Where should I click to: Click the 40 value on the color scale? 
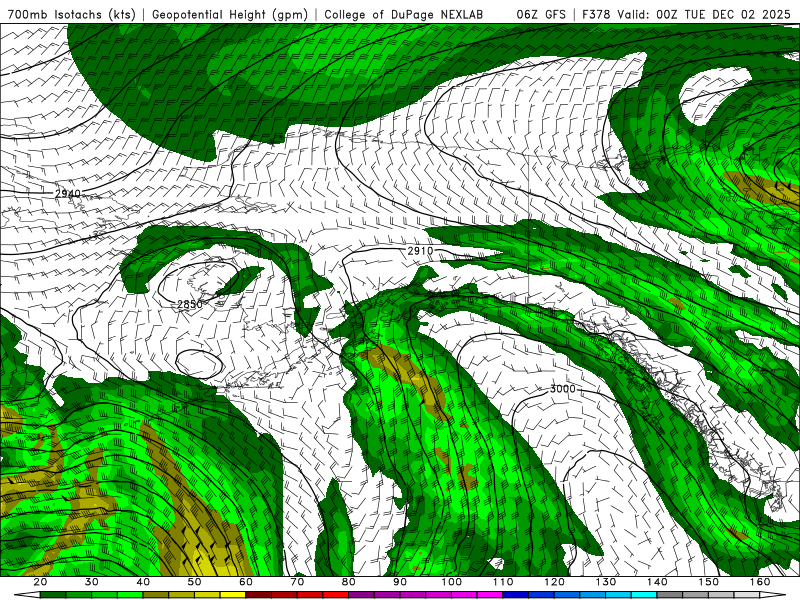point(143,582)
